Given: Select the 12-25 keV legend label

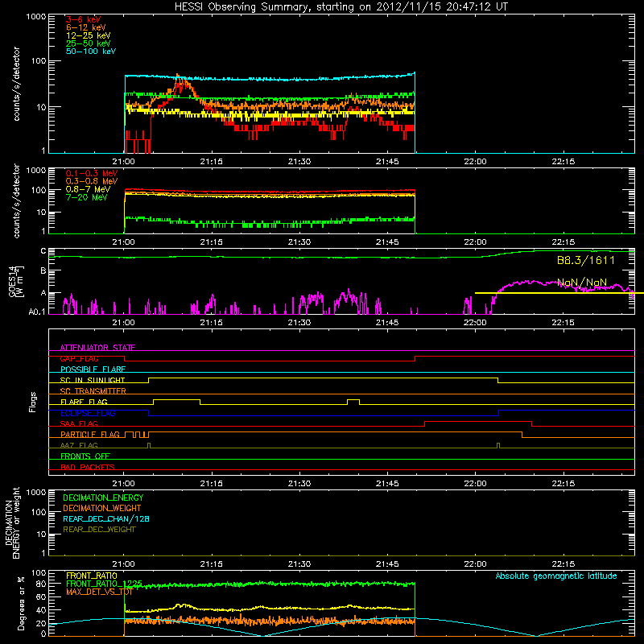Looking at the screenshot, I should pos(89,35).
